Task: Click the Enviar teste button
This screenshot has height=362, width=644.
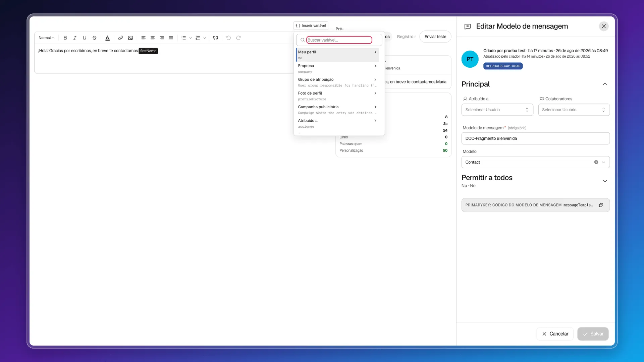Action: (x=435, y=37)
